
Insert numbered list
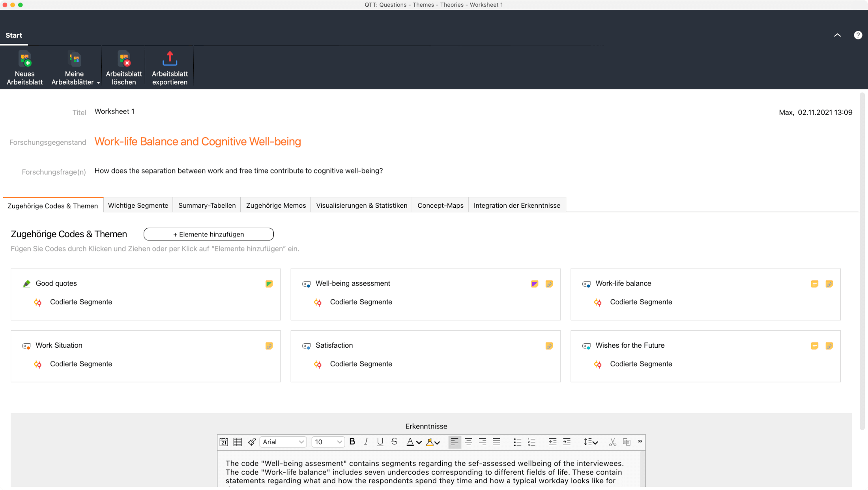[531, 442]
